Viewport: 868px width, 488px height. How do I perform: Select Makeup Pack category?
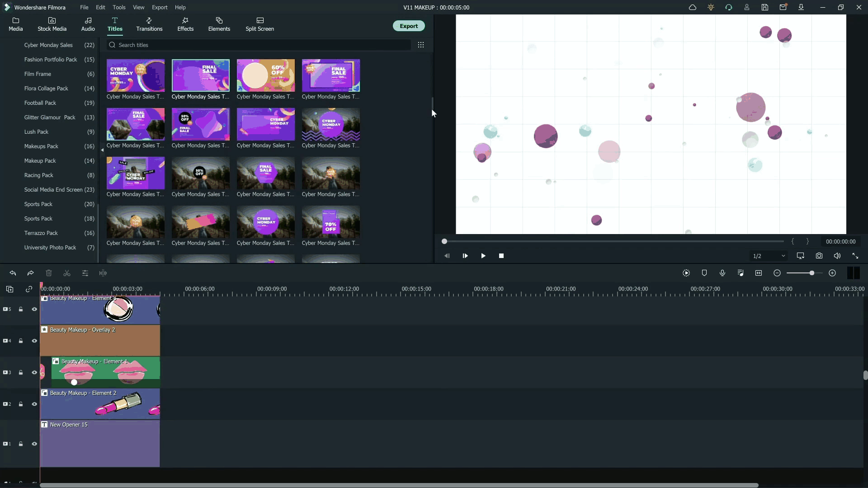(40, 161)
